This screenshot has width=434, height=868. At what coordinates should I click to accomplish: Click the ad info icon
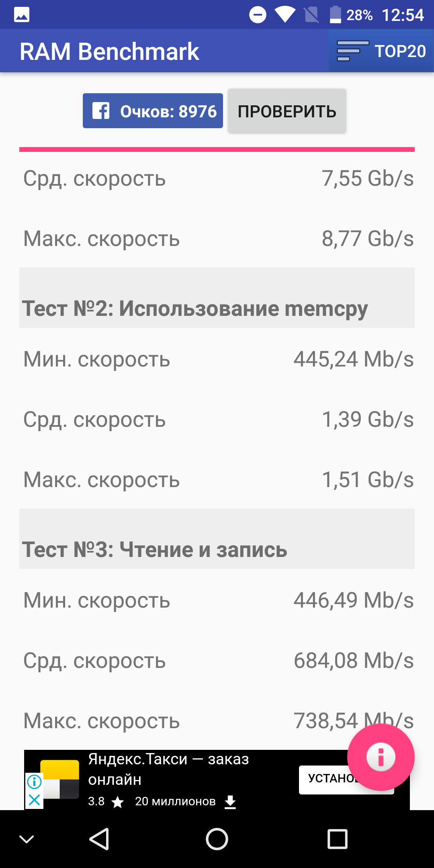click(35, 782)
